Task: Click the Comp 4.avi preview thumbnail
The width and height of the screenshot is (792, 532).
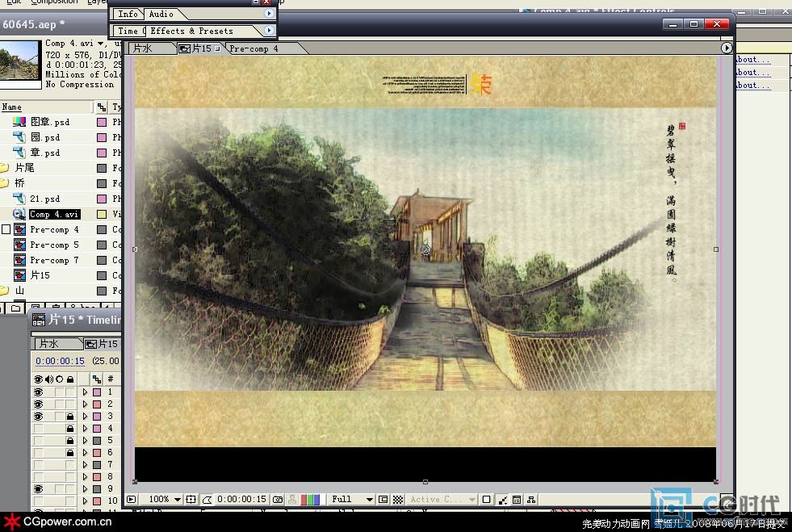Action: point(19,61)
